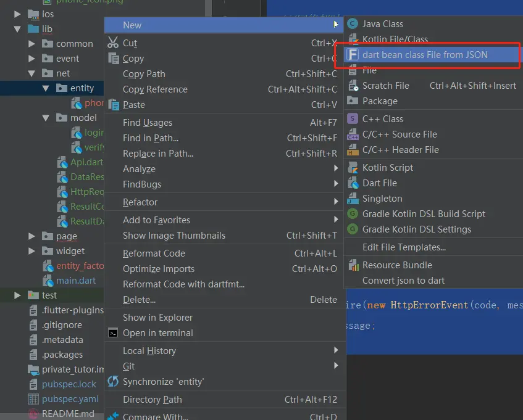The width and height of the screenshot is (523, 420).
Task: Click the Dart File icon
Action: [353, 183]
